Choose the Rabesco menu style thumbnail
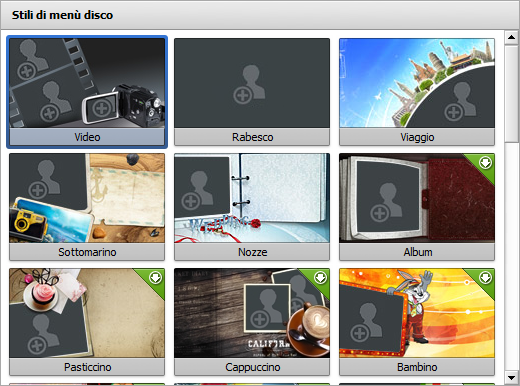The image size is (520, 386). [x=252, y=83]
